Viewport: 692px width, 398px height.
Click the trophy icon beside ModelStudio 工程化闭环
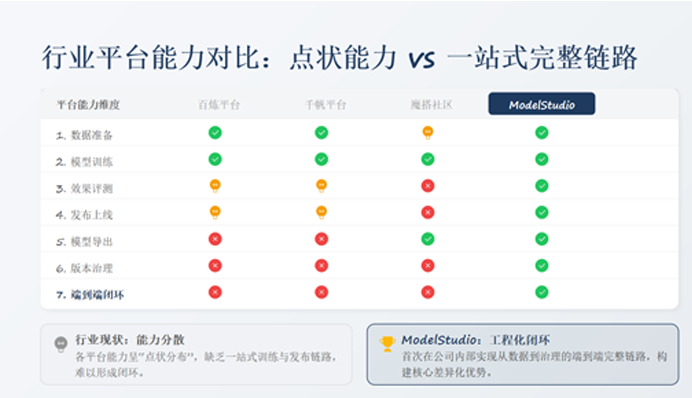387,344
